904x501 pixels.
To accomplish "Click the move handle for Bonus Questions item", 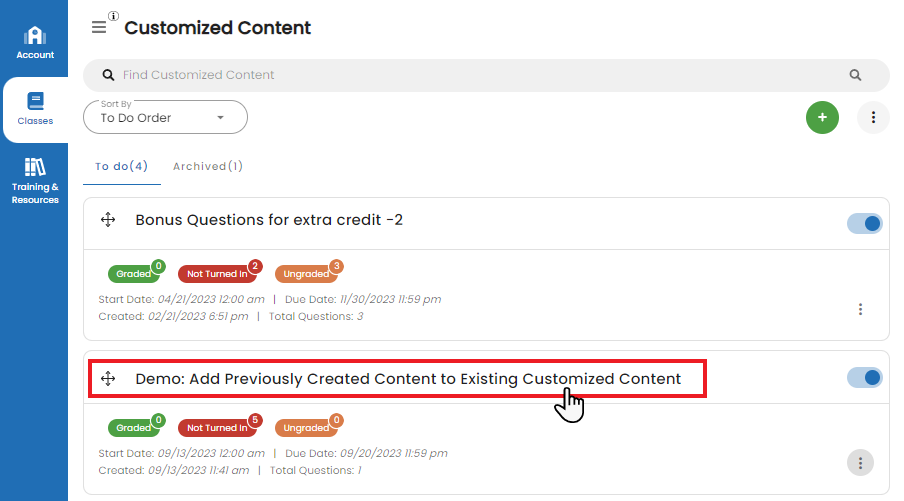I will coord(108,220).
